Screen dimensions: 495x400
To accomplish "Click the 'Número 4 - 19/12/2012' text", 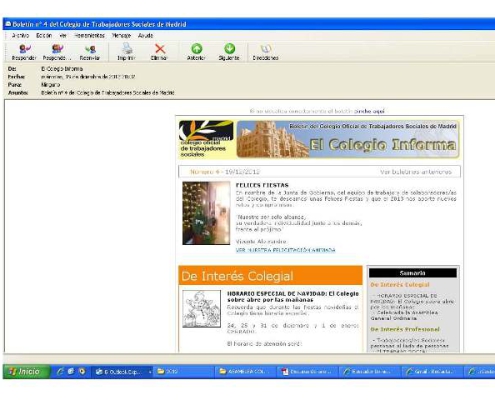I will (225, 172).
